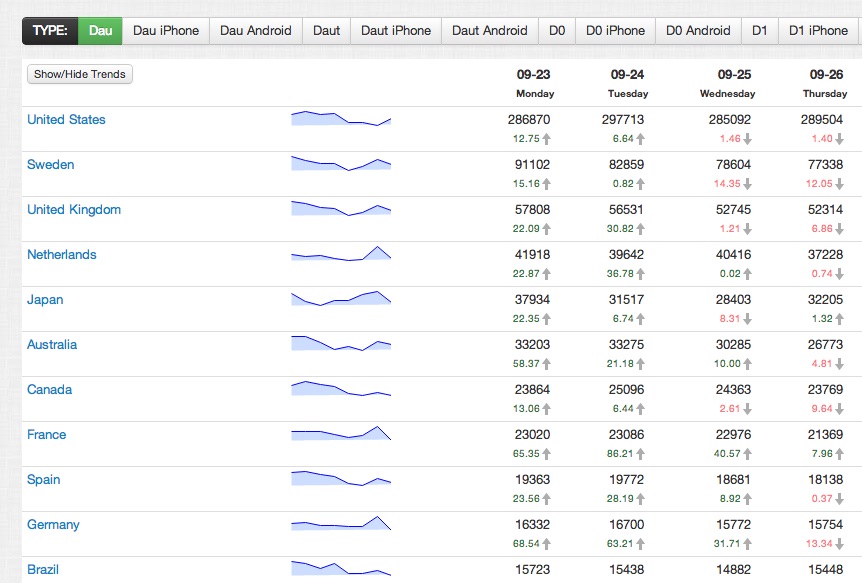Open the Canada country link
This screenshot has width=862, height=583.
49,390
